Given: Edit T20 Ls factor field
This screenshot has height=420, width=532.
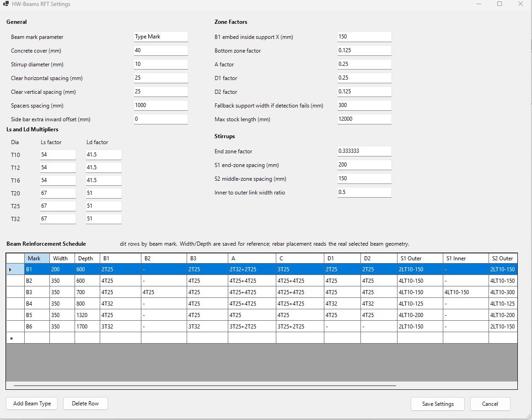Looking at the screenshot, I should (58, 193).
